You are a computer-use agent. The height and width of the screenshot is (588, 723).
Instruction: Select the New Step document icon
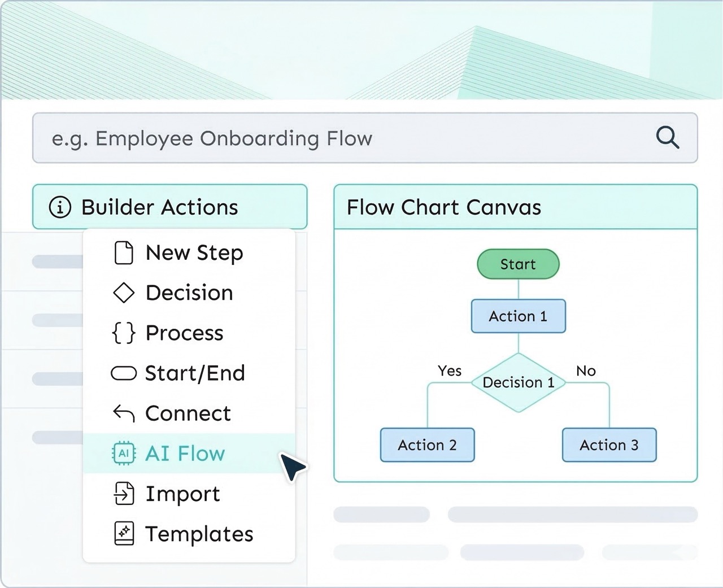point(123,252)
